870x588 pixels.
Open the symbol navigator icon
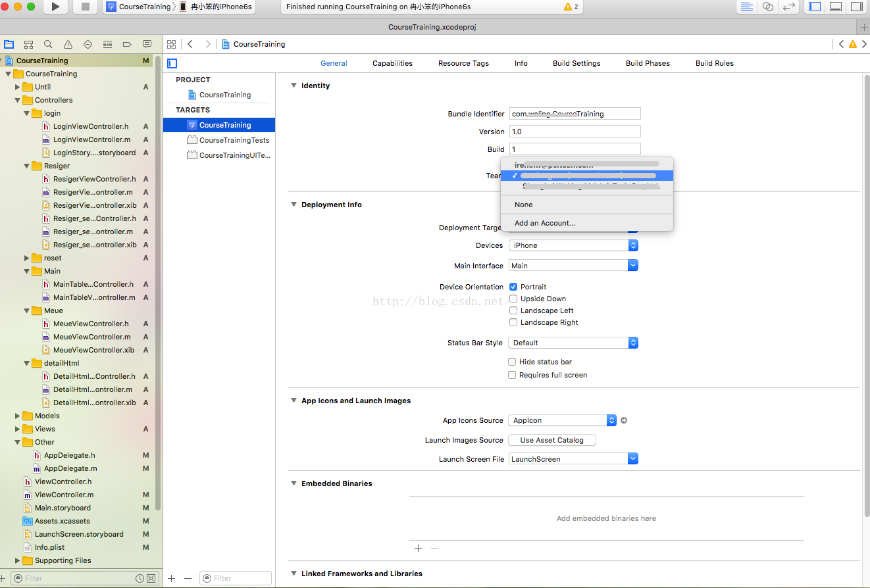coord(28,44)
